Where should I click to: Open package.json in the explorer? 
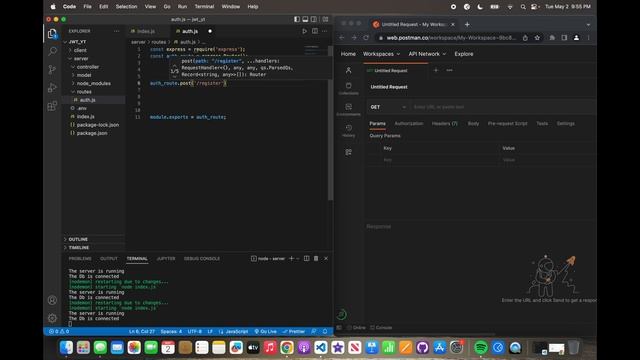click(x=92, y=133)
